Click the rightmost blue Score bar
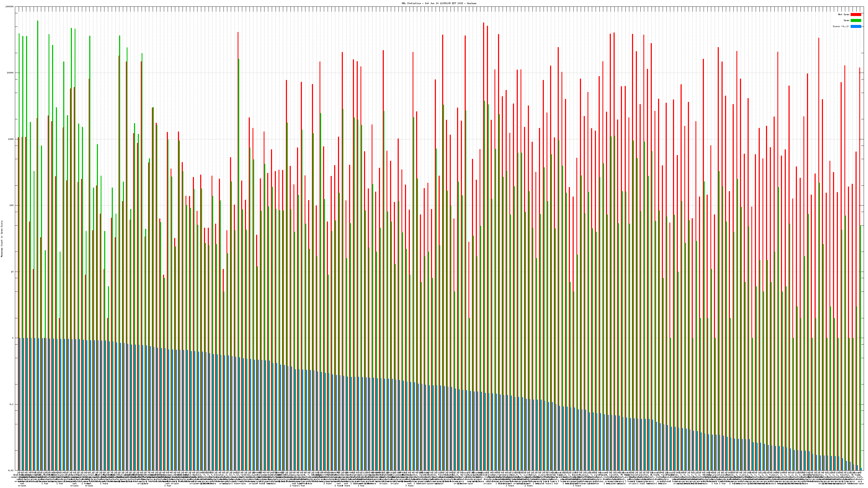868x488 pixels. (x=861, y=469)
